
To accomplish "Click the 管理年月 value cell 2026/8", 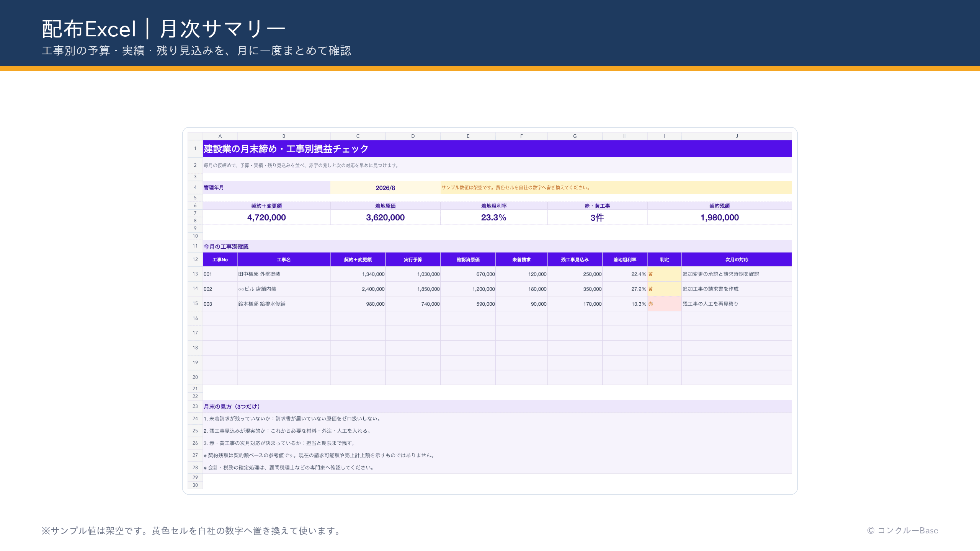I will coord(385,187).
